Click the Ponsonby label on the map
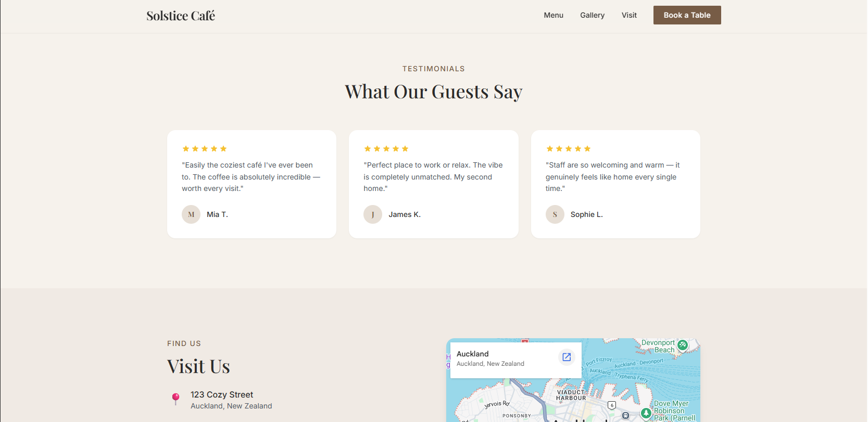Image resolution: width=868 pixels, height=422 pixels. (x=517, y=416)
